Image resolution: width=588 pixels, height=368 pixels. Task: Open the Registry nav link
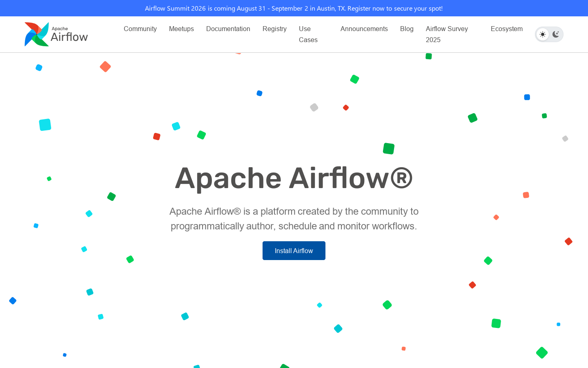(x=274, y=29)
